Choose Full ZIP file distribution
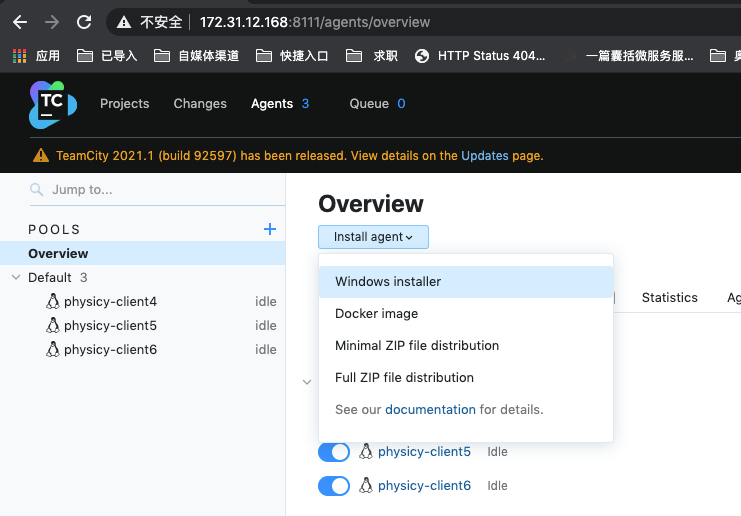 466,378
